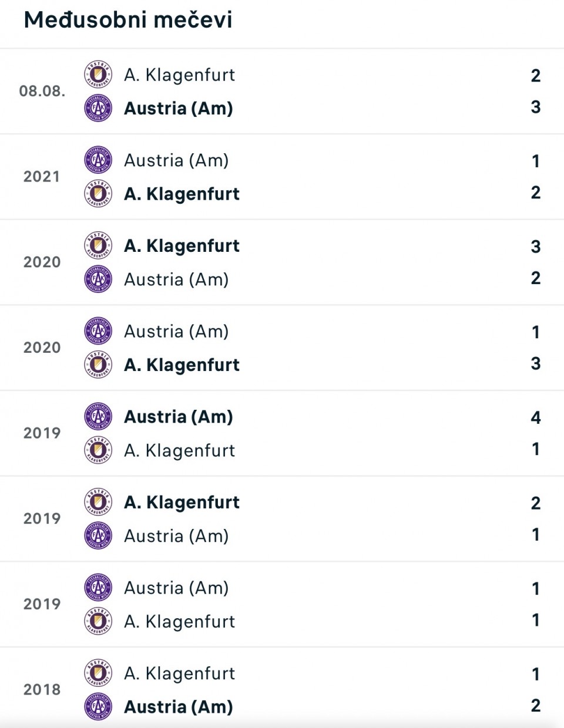Select Austria (Am) logo in the 2021 match

pyautogui.click(x=98, y=160)
